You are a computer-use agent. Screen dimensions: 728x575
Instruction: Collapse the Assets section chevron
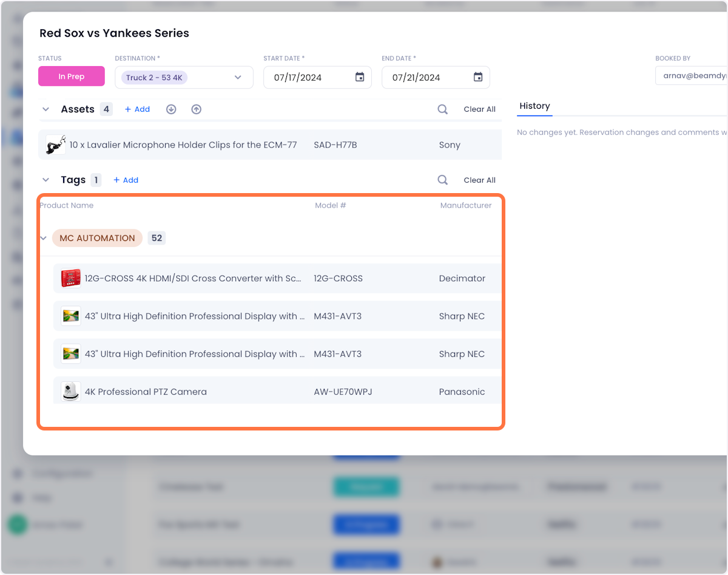point(45,109)
